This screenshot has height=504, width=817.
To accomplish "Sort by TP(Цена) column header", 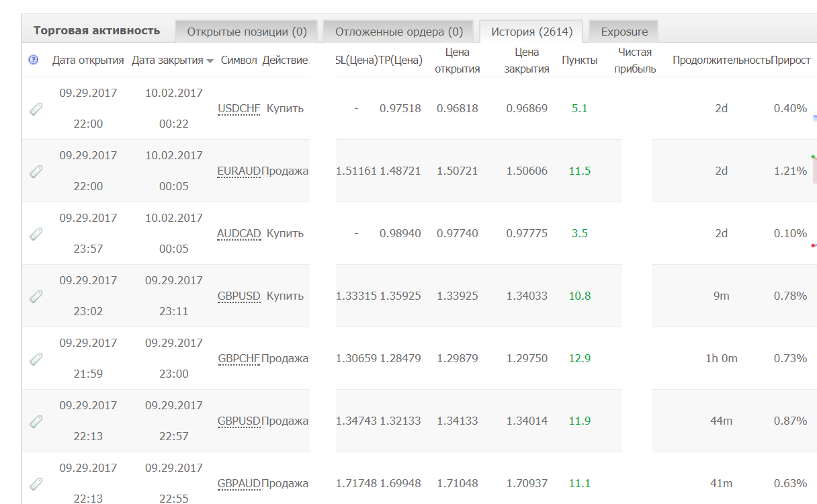I will pyautogui.click(x=400, y=60).
